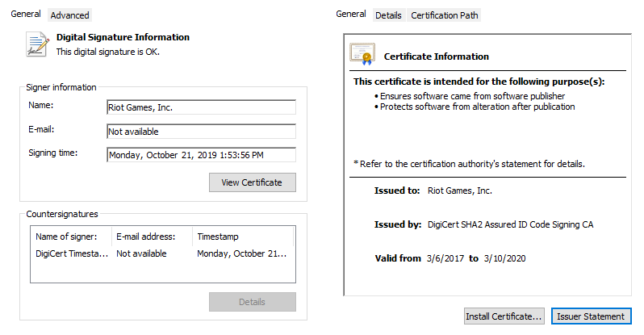Image resolution: width=644 pixels, height=335 pixels.
Task: Select the DigiCert Timestamp countersignature row
Action: [x=71, y=253]
